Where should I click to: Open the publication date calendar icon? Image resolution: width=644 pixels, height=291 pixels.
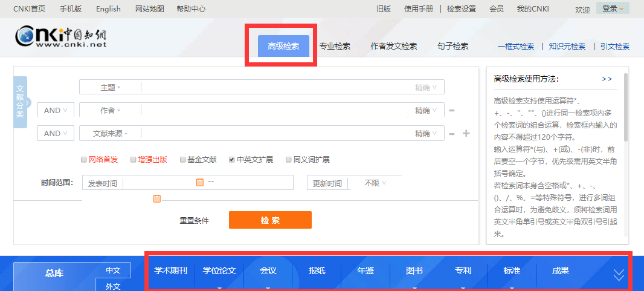point(200,182)
